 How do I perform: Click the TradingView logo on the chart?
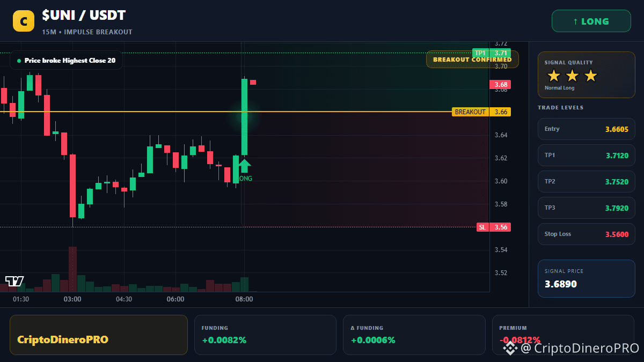click(14, 281)
